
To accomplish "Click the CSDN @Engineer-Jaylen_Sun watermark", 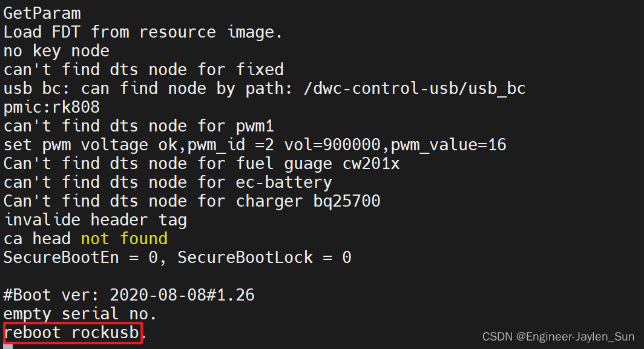I will 559,337.
